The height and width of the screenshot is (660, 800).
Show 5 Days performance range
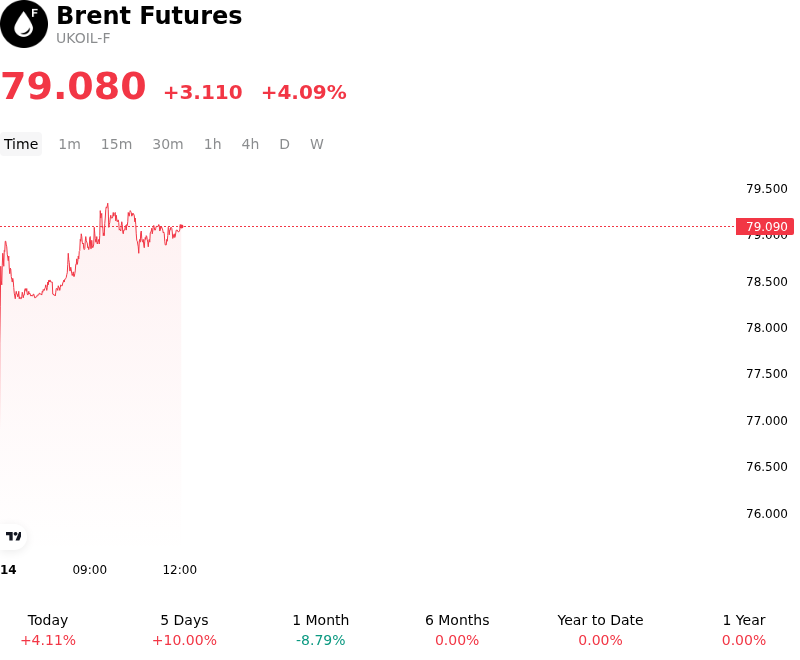[x=185, y=630]
